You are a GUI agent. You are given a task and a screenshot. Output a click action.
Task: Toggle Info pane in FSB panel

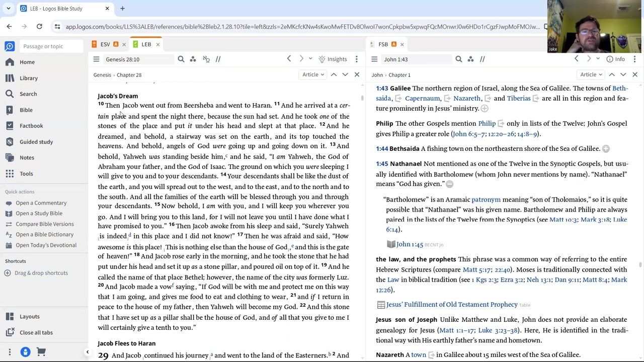(x=615, y=59)
